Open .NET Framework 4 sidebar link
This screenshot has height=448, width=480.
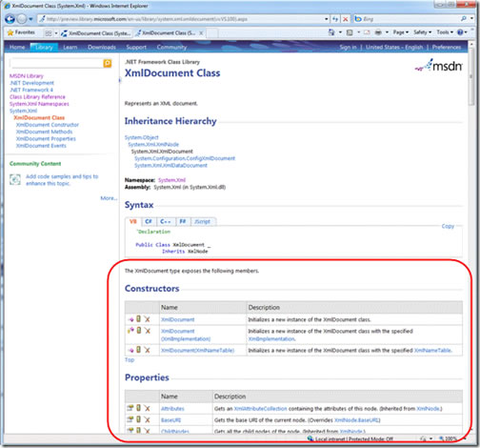[x=31, y=90]
